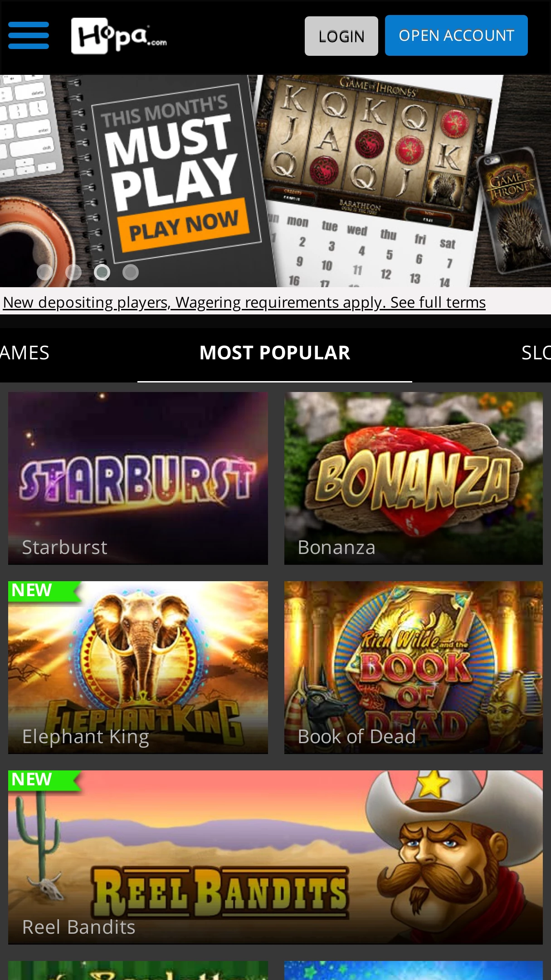Open the Bonanza game thumbnail
This screenshot has width=551, height=980.
point(414,478)
